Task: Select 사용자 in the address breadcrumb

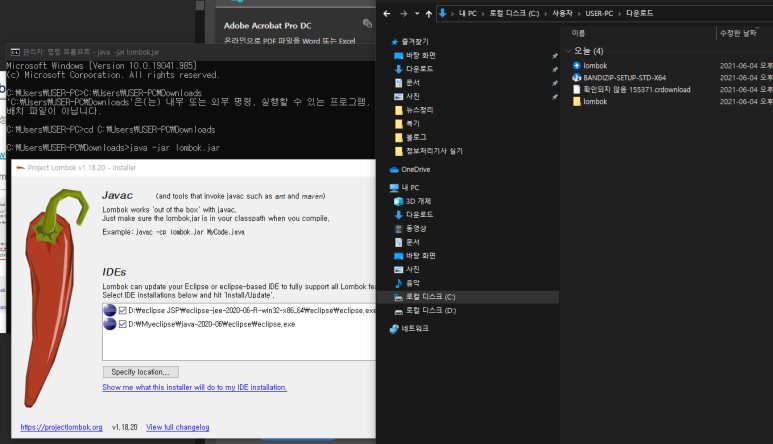Action: pyautogui.click(x=562, y=13)
